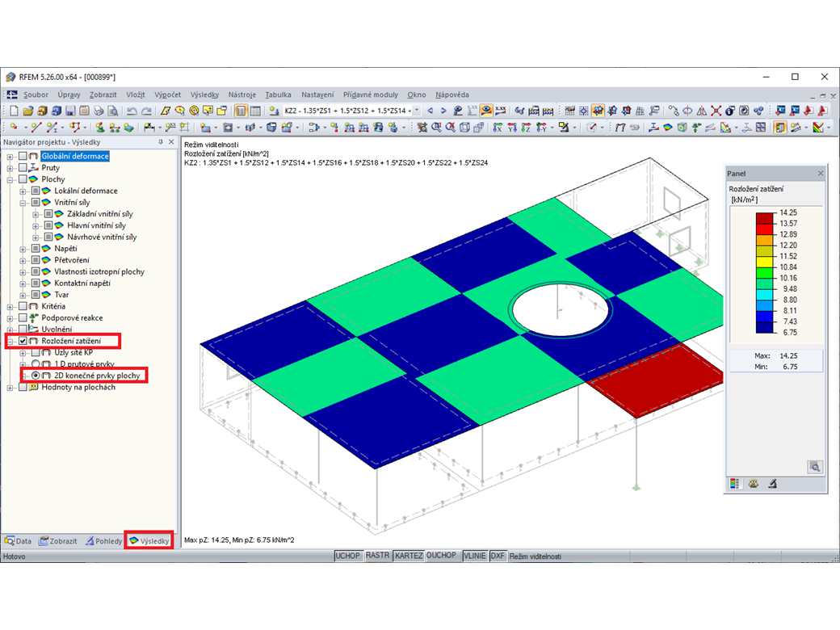Click the balance scale icon in Panel
The width and height of the screenshot is (840, 630).
click(754, 484)
